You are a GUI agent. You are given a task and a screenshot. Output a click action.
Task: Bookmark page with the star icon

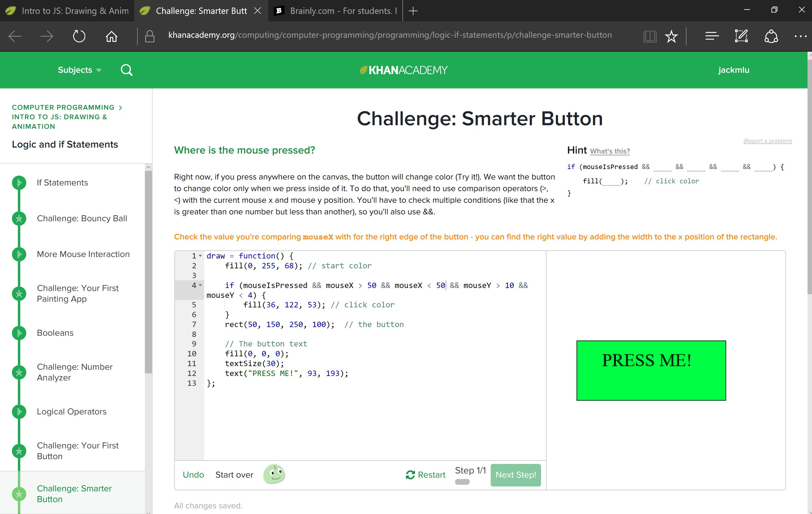(x=671, y=36)
